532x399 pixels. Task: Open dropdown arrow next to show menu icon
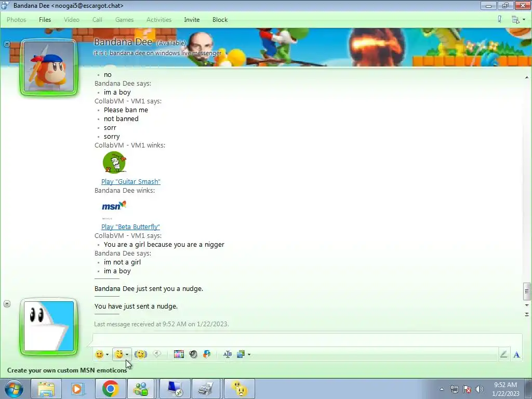pyautogui.click(x=524, y=20)
